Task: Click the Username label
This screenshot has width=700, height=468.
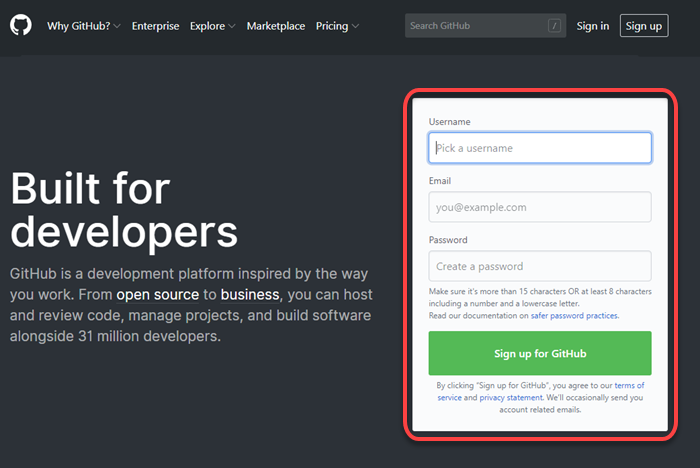Action: (x=449, y=121)
